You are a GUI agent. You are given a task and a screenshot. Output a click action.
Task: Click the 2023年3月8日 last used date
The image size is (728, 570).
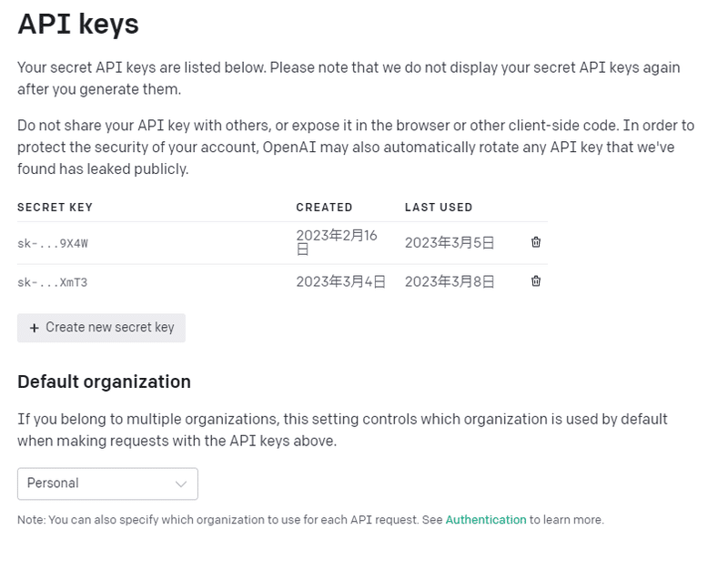coord(450,282)
